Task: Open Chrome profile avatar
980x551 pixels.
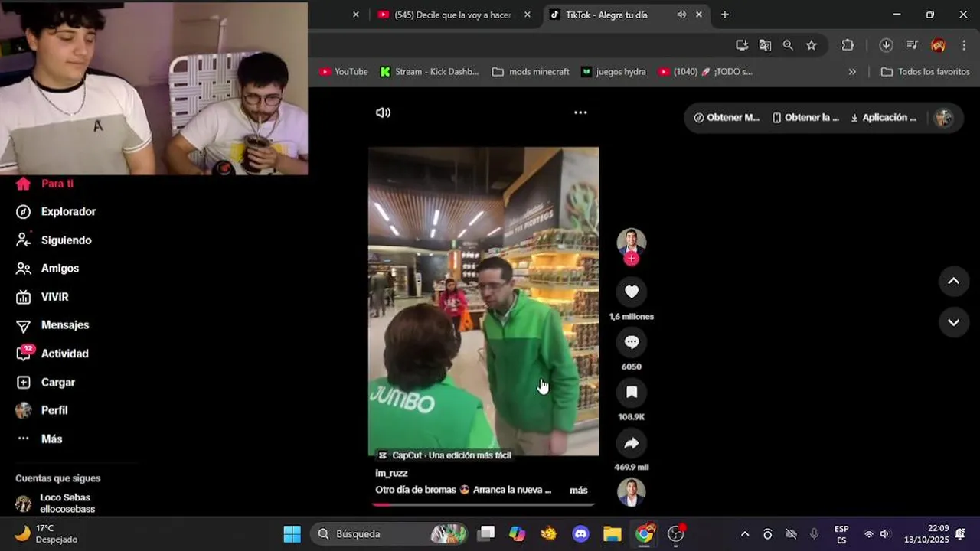Action: pyautogui.click(x=938, y=45)
